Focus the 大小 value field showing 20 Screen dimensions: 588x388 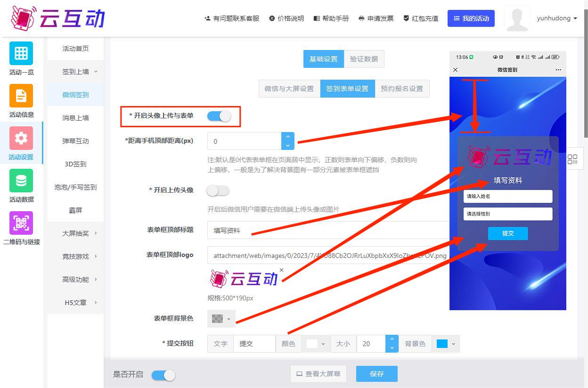point(371,344)
